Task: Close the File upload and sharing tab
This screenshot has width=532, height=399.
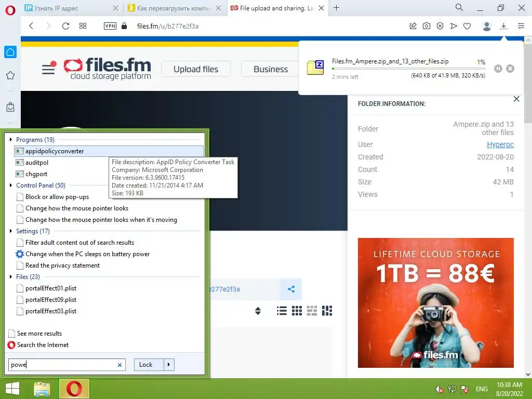Action: coord(321,8)
